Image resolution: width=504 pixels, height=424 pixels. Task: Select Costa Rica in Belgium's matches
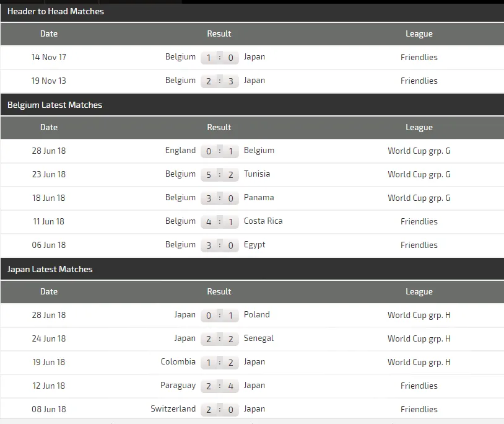263,221
